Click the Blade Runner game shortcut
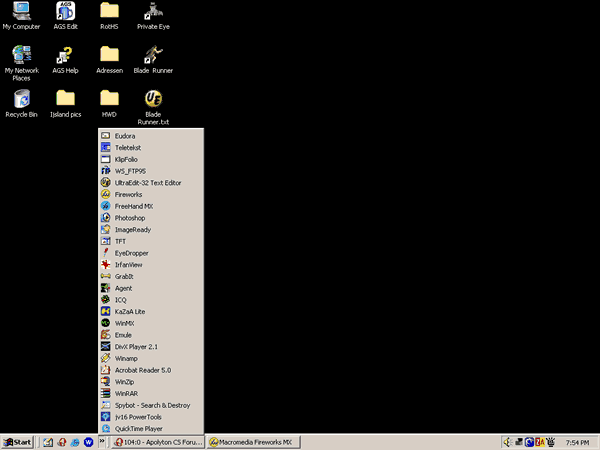 pos(153,56)
